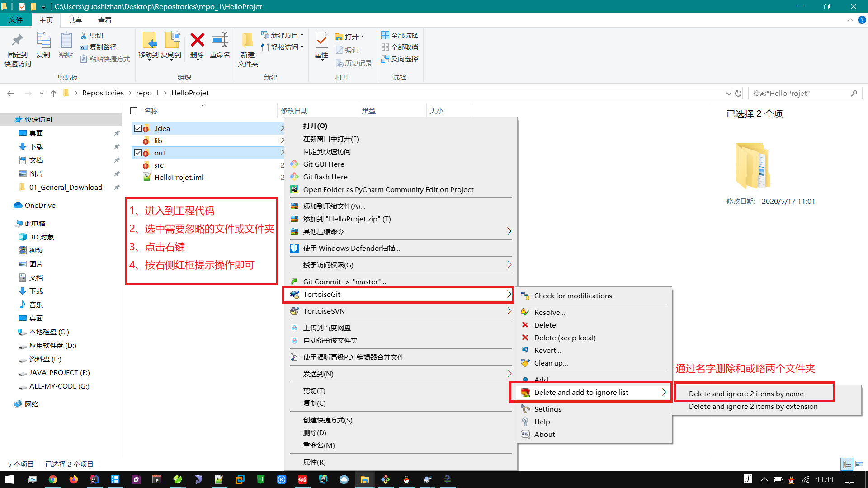
Task: Uncheck the .idea folder checkbox
Action: pyautogui.click(x=138, y=128)
